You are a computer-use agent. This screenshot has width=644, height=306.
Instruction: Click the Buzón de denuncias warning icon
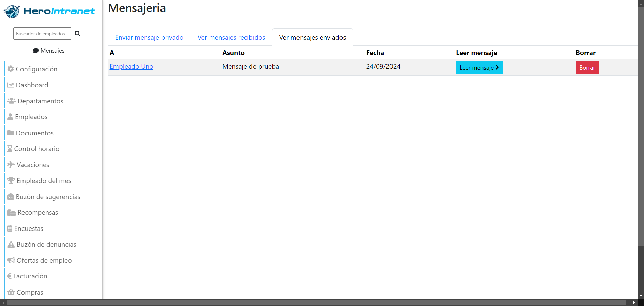(11, 244)
